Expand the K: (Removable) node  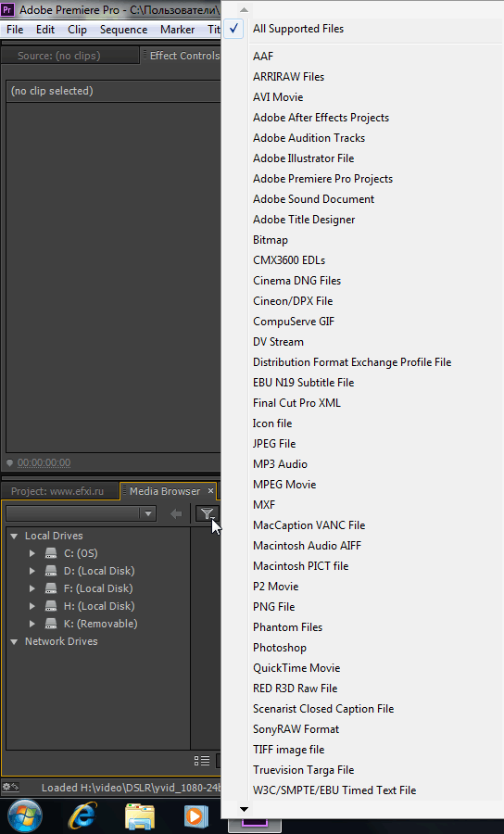coord(32,624)
